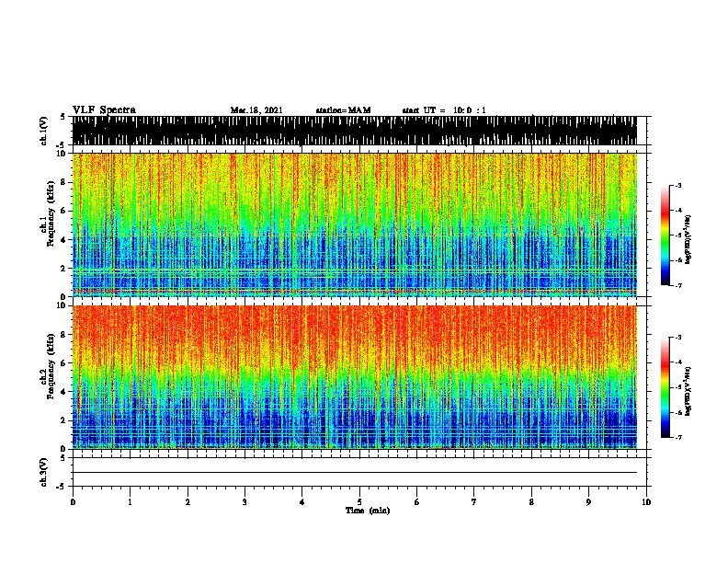Click the "10" tick on the Time axis

(646, 502)
